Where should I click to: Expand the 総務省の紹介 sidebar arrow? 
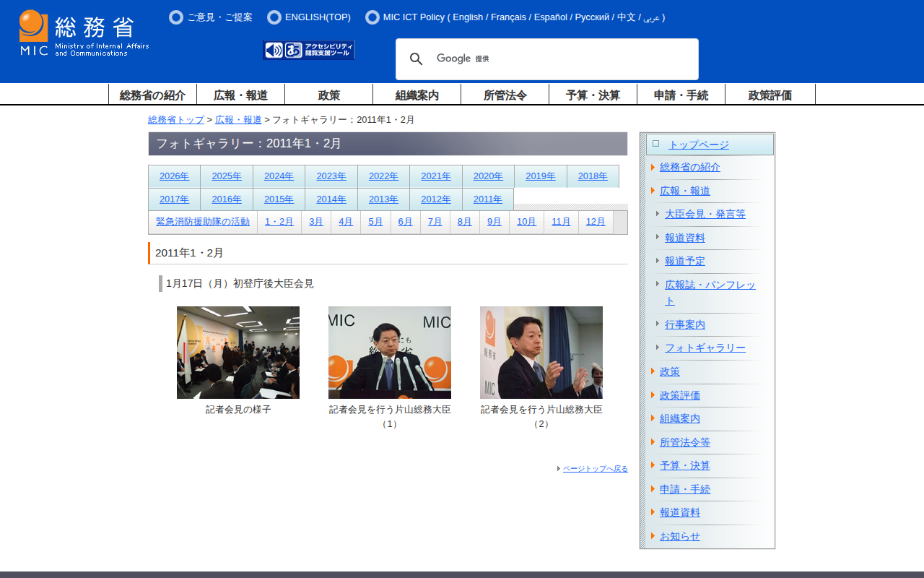653,168
